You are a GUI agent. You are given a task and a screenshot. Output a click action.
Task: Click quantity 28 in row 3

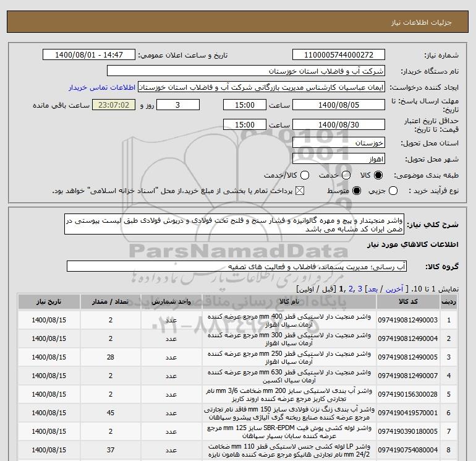[111, 357]
